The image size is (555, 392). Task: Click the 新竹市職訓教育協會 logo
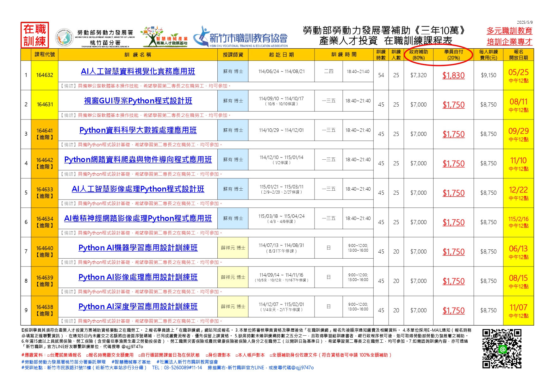[240, 37]
